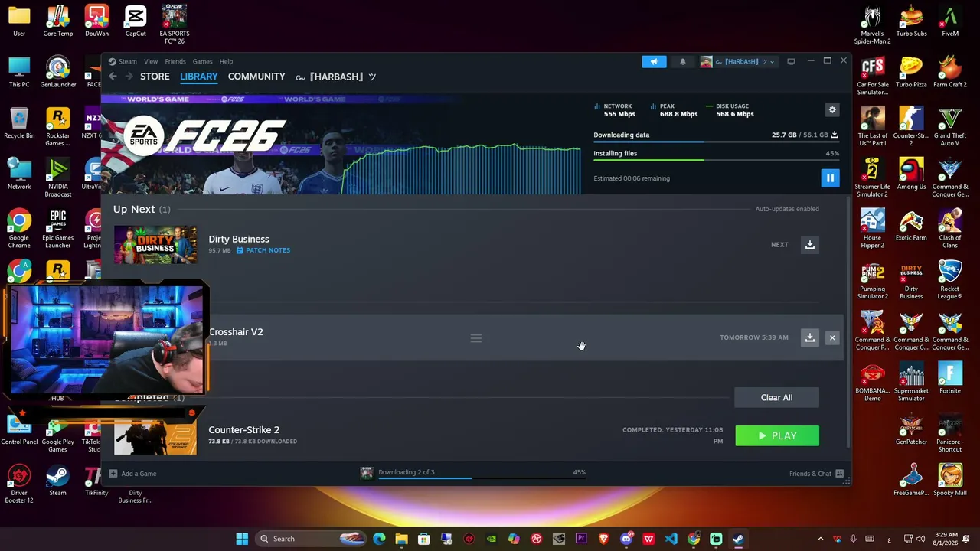Open the taskbar clock and date

pyautogui.click(x=946, y=539)
